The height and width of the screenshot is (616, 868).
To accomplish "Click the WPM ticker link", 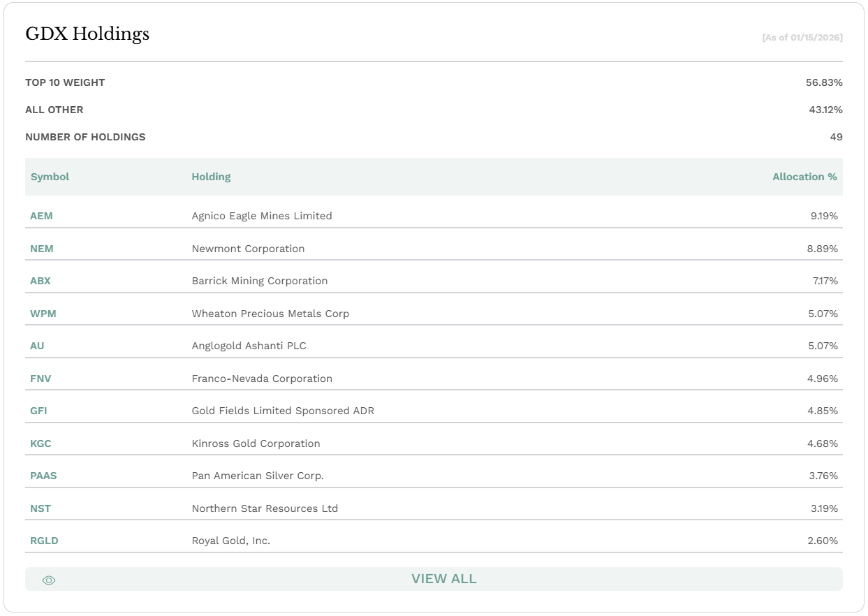I will tap(43, 314).
